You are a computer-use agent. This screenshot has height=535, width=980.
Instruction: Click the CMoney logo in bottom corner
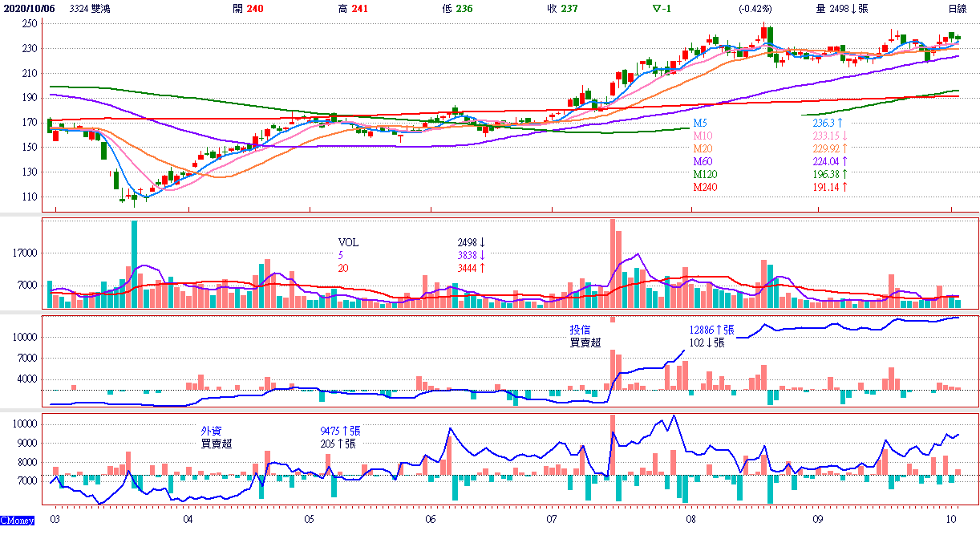tap(18, 521)
